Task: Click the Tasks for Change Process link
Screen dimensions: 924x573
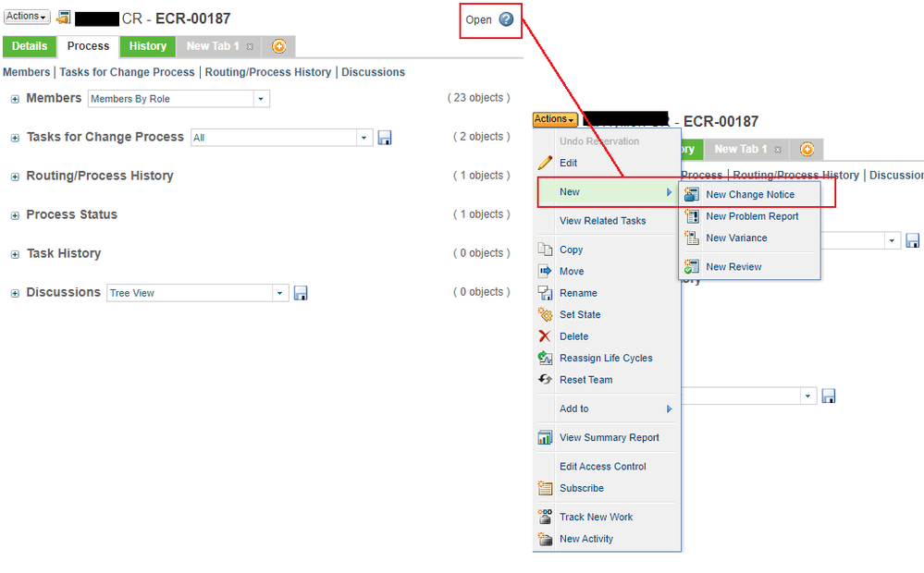Action: (x=127, y=72)
